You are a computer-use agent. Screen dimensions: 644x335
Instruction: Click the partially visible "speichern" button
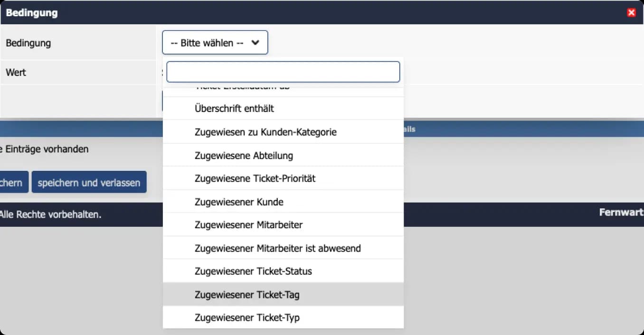13,183
